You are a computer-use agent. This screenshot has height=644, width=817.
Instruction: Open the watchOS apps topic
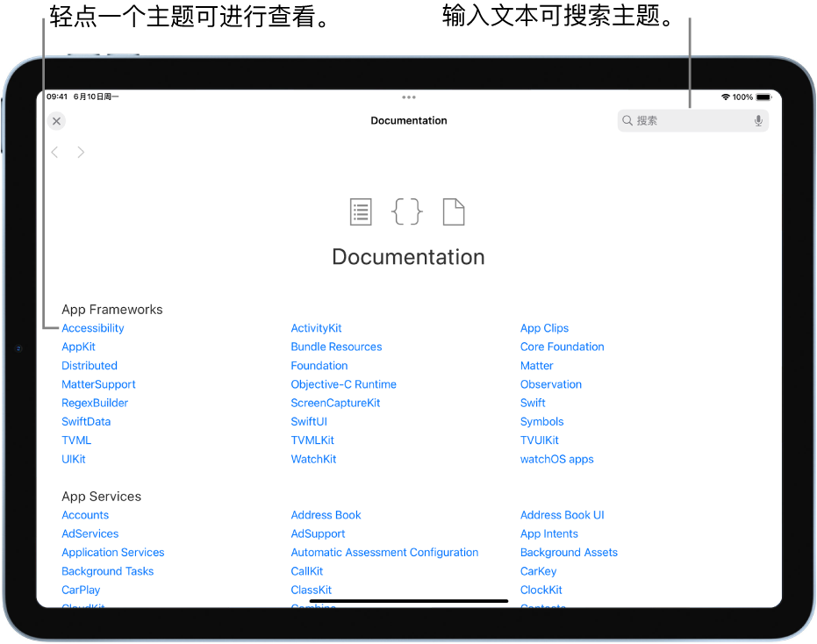(x=557, y=460)
